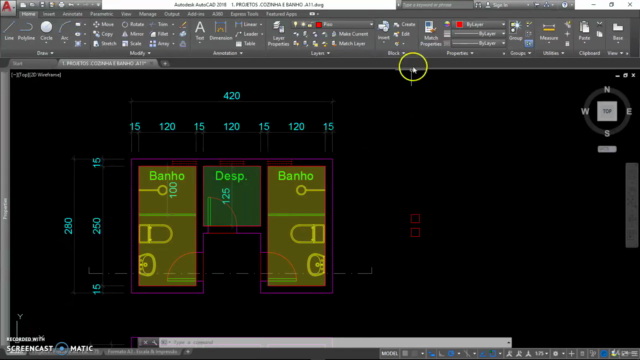Click the red layer color swatch

tap(319, 24)
